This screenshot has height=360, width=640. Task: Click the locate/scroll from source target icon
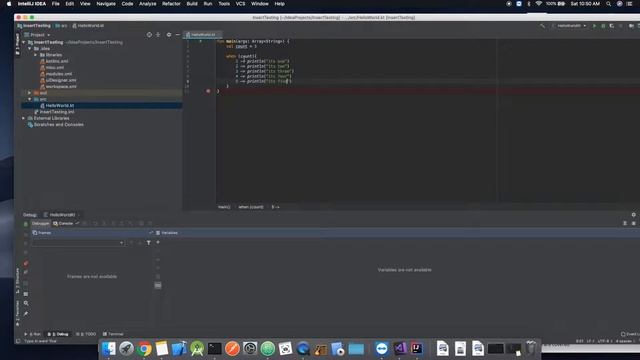point(149,35)
